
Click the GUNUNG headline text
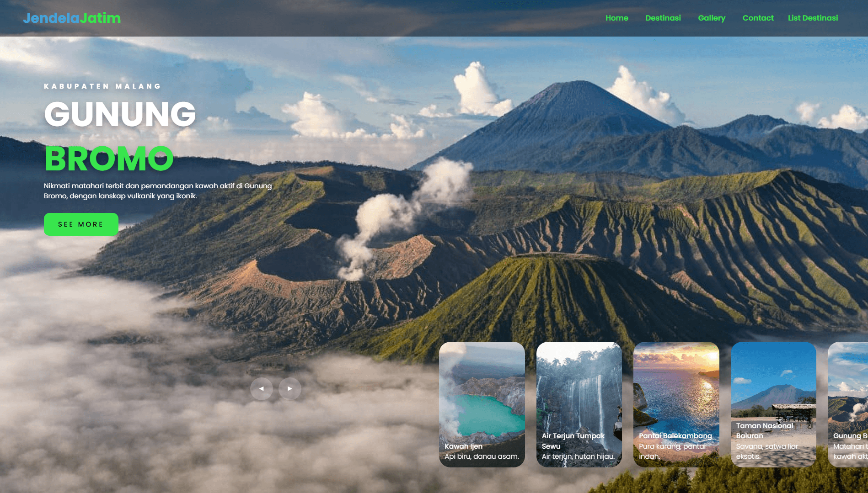(x=120, y=114)
